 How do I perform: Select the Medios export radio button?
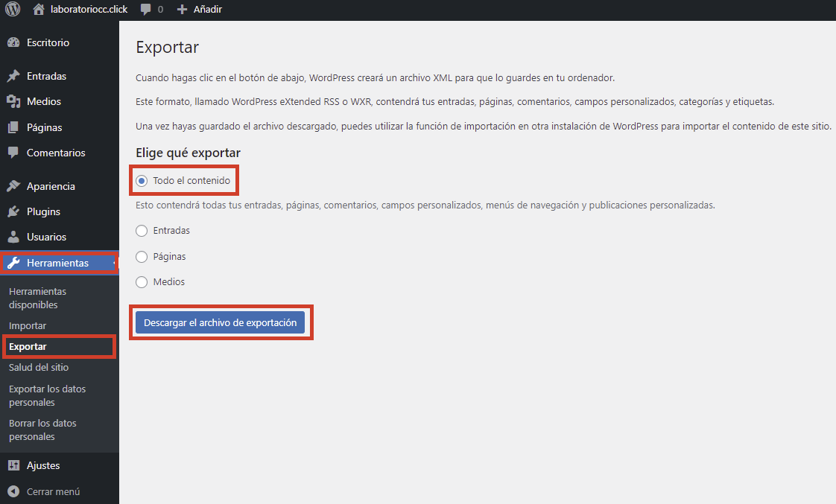pos(142,282)
